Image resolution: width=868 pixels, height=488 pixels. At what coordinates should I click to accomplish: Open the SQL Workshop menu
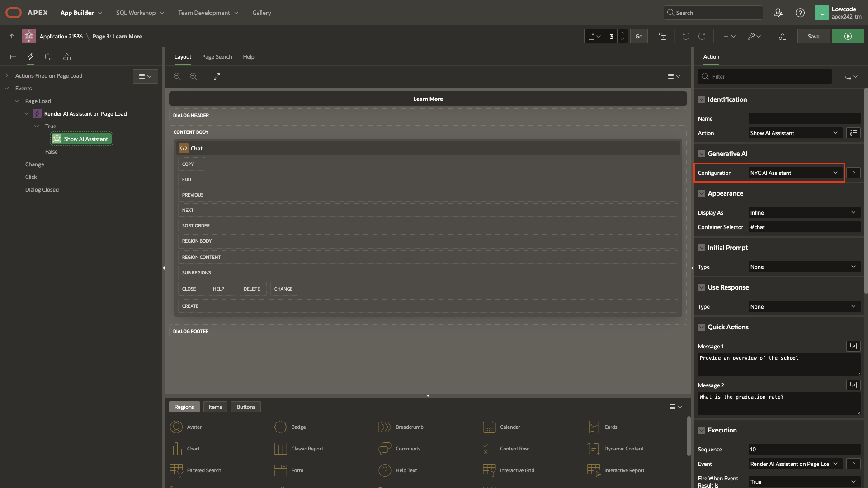tap(140, 13)
